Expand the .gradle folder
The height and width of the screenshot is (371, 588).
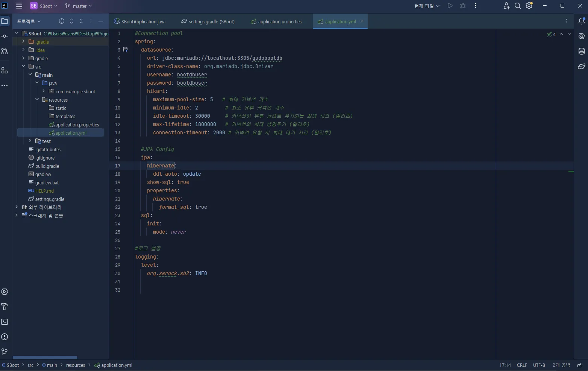[x=23, y=41]
